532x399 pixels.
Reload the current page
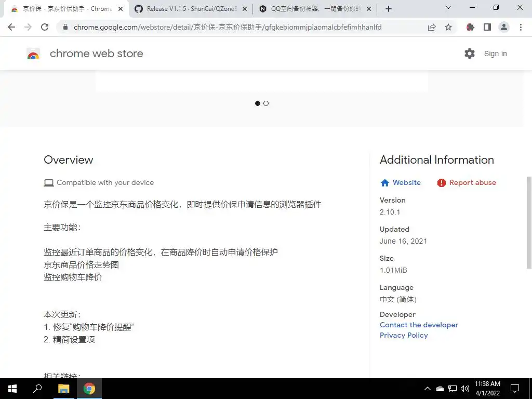click(x=45, y=27)
